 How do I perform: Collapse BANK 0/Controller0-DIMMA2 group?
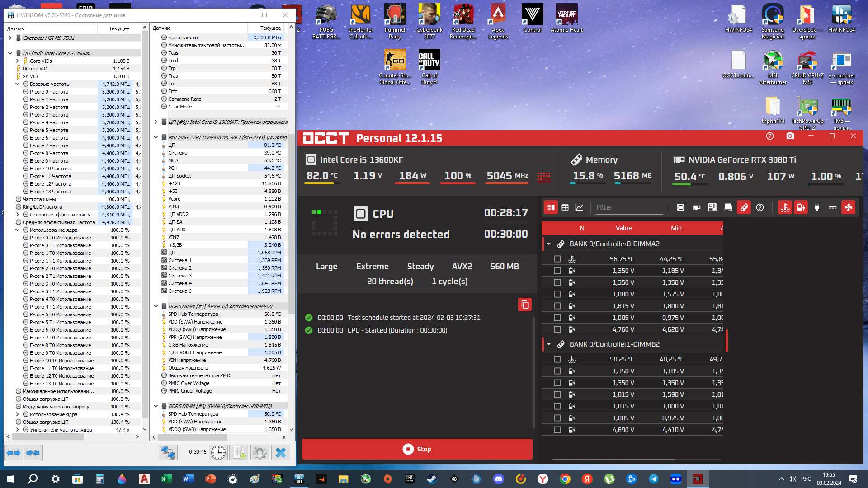coord(549,244)
